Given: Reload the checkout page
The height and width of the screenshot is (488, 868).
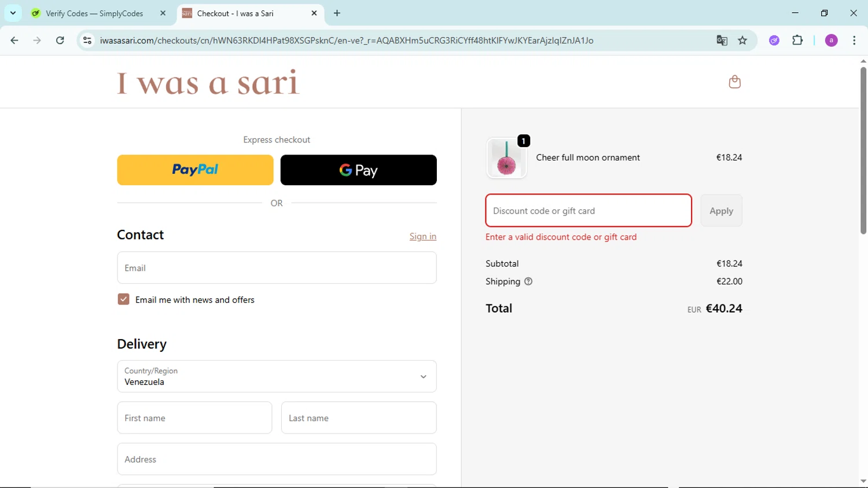Looking at the screenshot, I should pyautogui.click(x=60, y=41).
